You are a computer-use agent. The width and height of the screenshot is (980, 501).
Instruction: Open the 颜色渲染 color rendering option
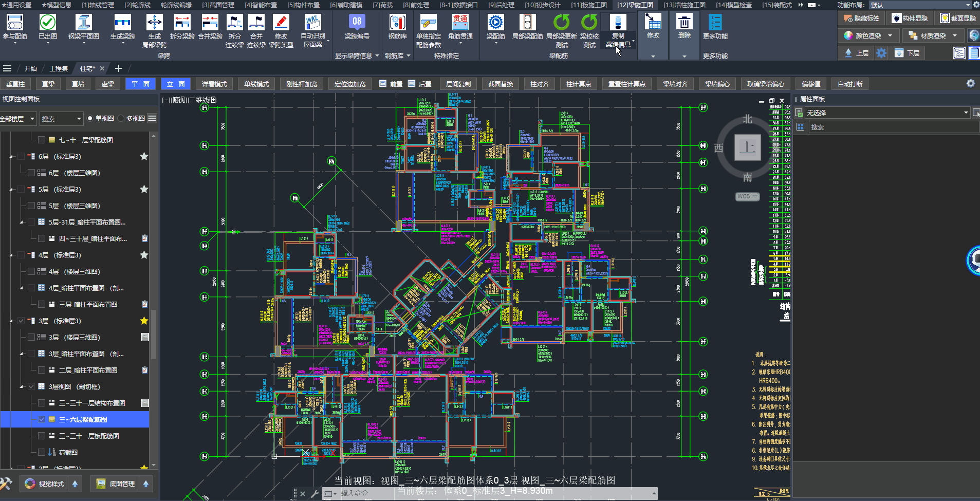point(868,35)
